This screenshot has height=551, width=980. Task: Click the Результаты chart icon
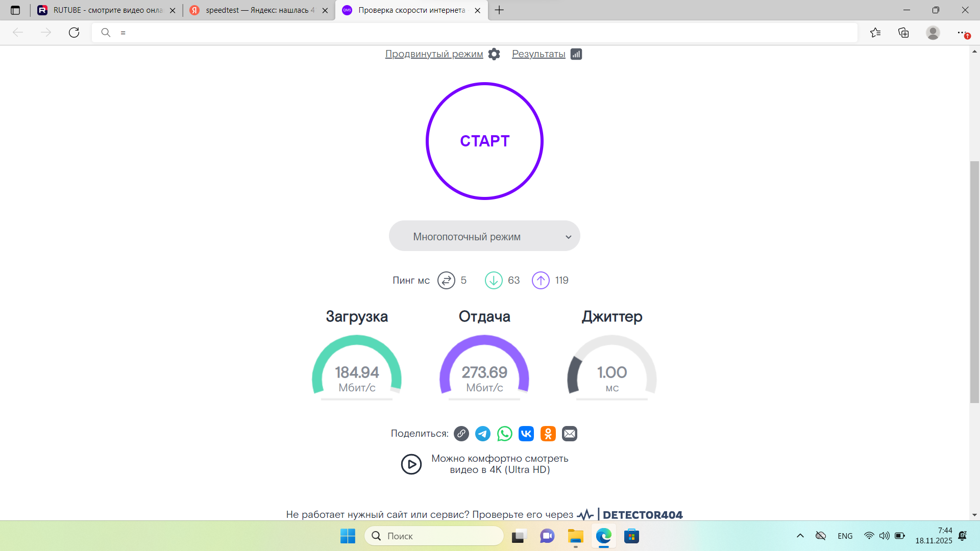(x=576, y=54)
